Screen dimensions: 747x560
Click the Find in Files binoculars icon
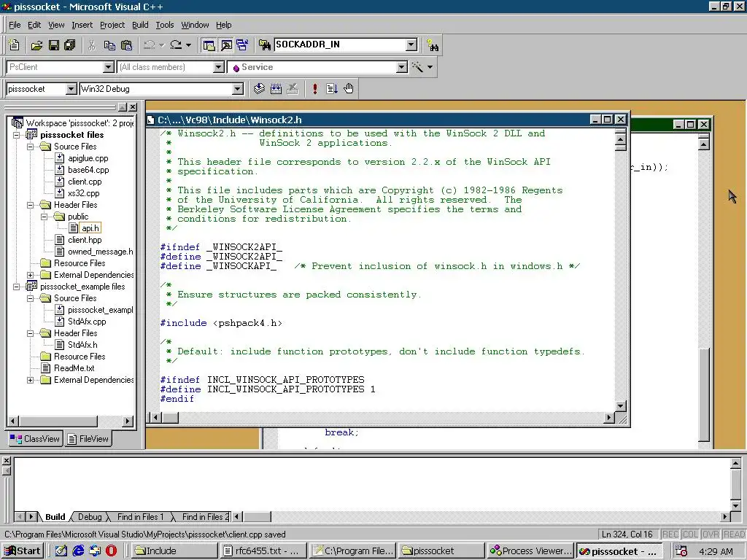(265, 45)
